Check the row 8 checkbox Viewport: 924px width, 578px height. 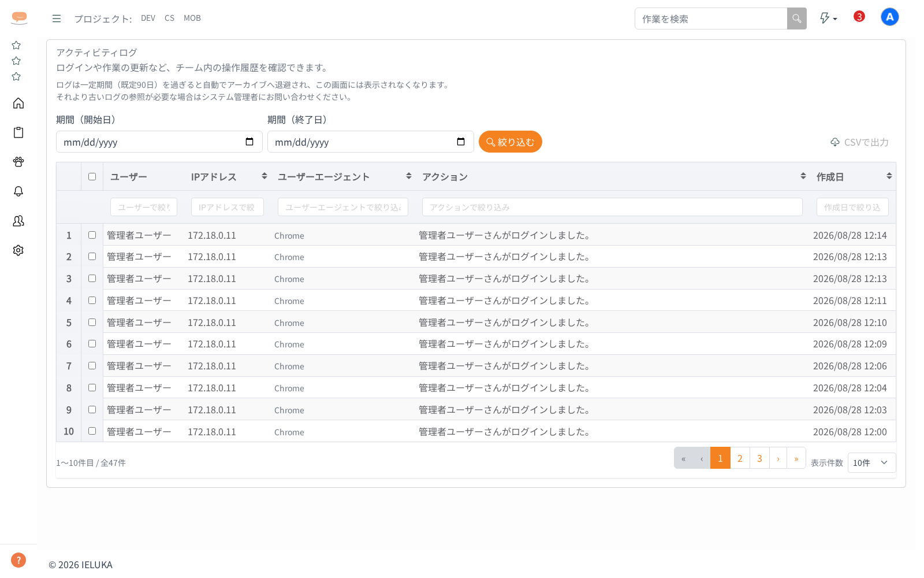[92, 388]
